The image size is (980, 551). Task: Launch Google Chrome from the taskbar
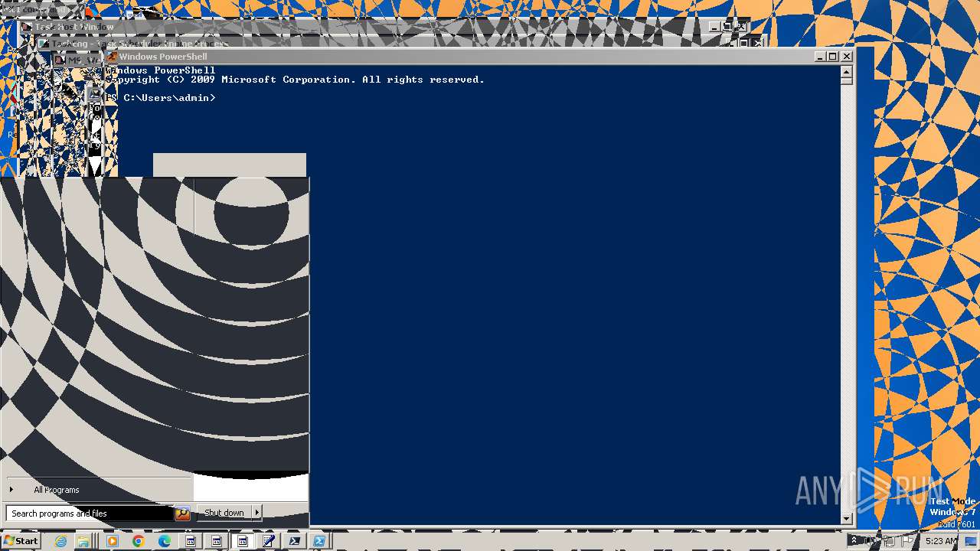138,541
